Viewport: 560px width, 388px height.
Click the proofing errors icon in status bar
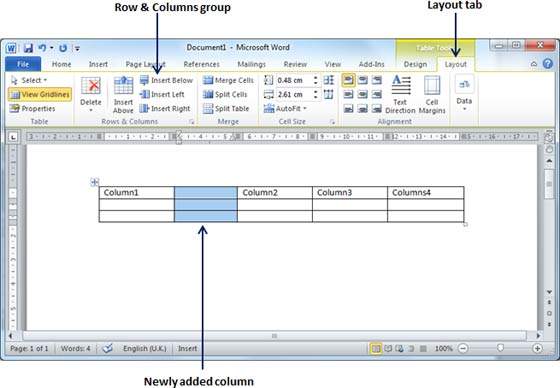coord(108,348)
